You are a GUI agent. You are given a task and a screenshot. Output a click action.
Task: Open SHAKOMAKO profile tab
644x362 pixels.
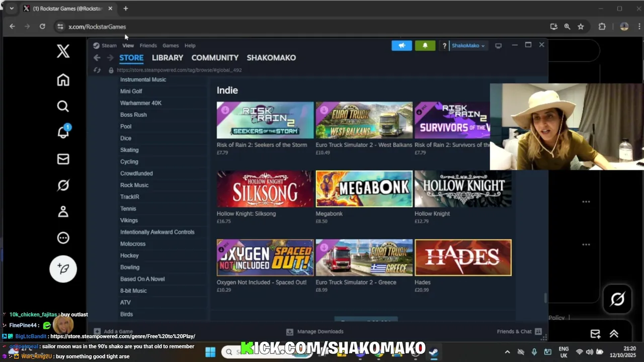point(271,58)
